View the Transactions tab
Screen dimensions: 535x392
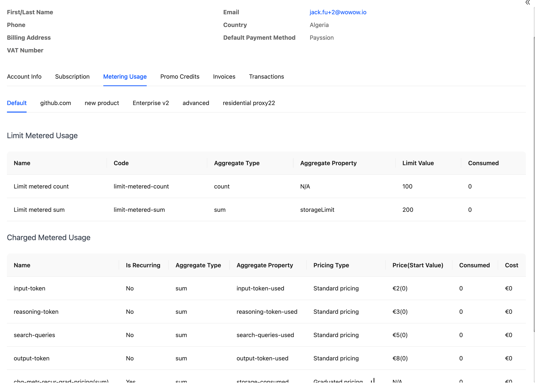(x=266, y=76)
